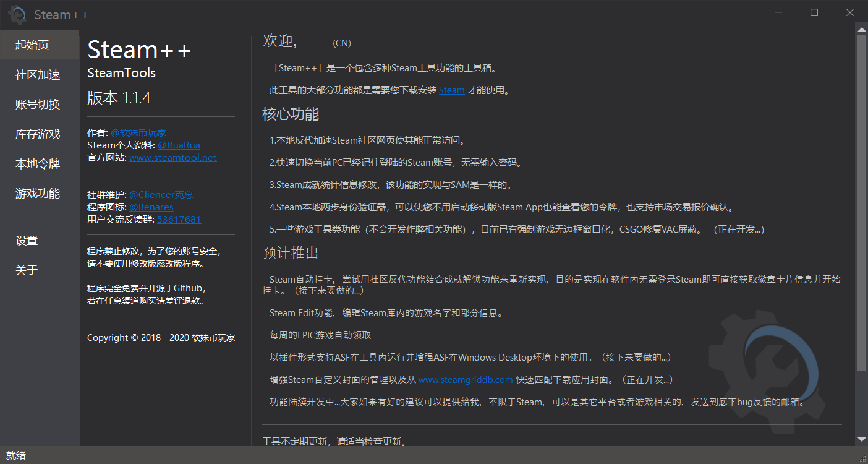Open 游戏功能 section
Screen dimensions: 868x464
point(40,194)
